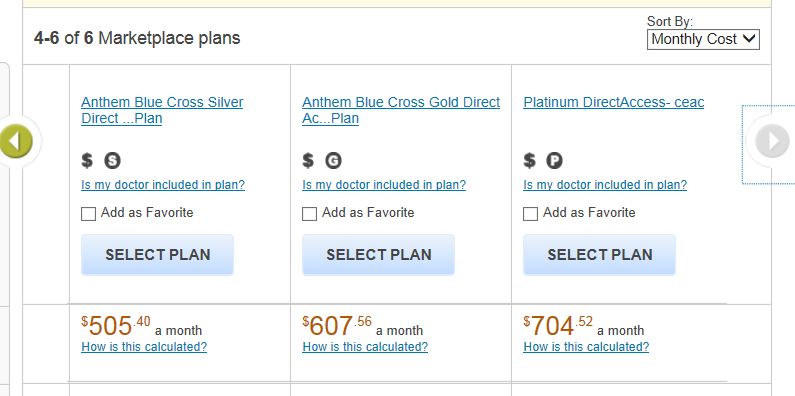Image resolution: width=795 pixels, height=396 pixels.
Task: Click dollar sign icon under Silver plan
Action: (87, 161)
